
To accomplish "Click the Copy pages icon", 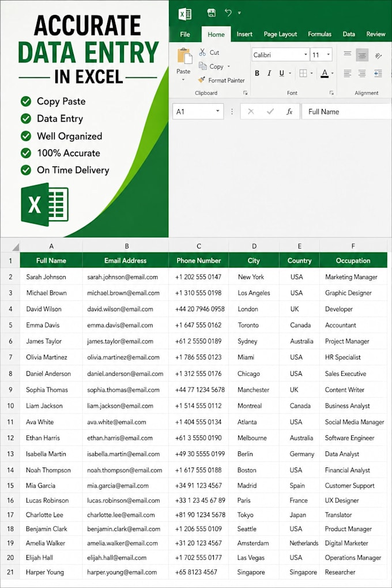I will click(202, 66).
